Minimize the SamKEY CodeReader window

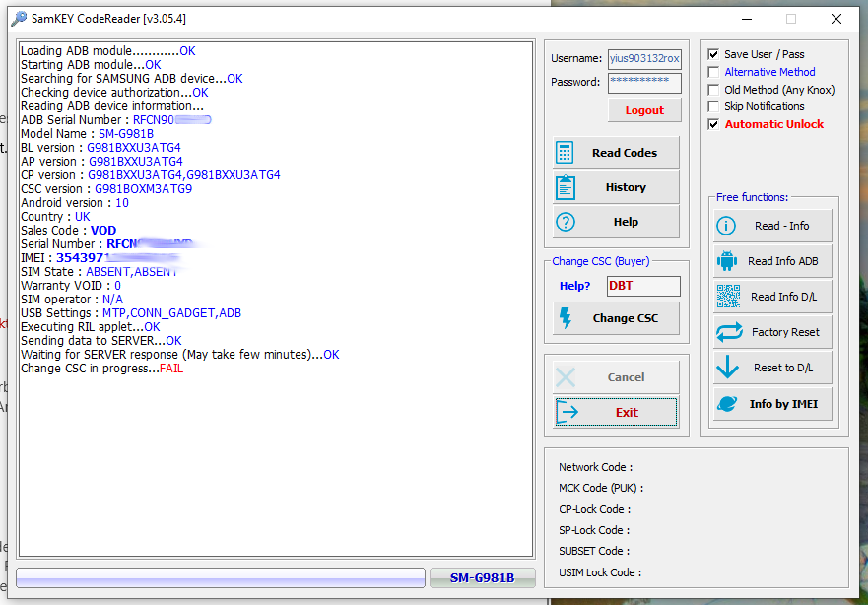[747, 19]
